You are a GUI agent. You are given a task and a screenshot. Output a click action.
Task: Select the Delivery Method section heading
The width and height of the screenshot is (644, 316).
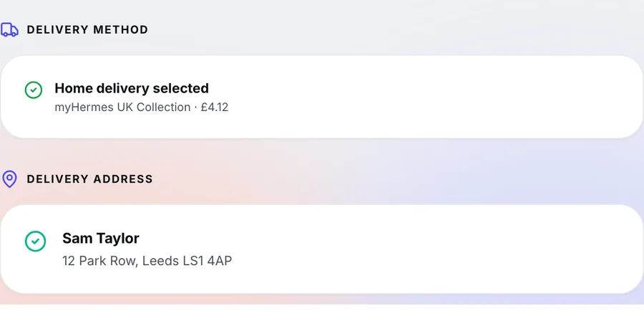87,29
